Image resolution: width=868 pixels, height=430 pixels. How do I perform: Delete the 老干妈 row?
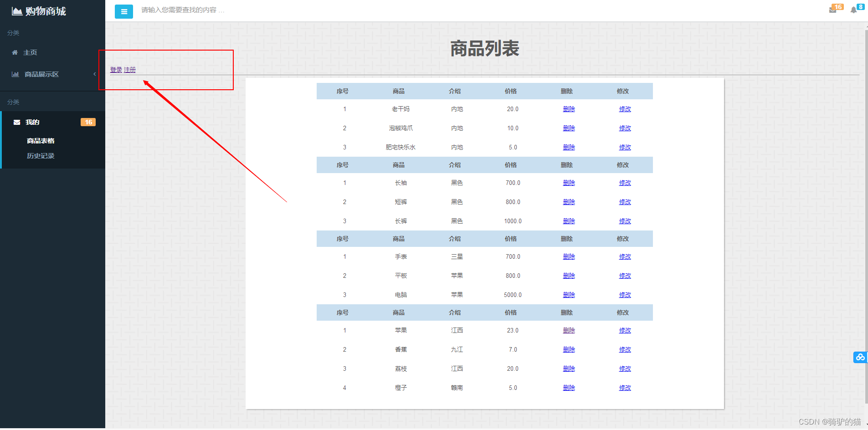[569, 109]
